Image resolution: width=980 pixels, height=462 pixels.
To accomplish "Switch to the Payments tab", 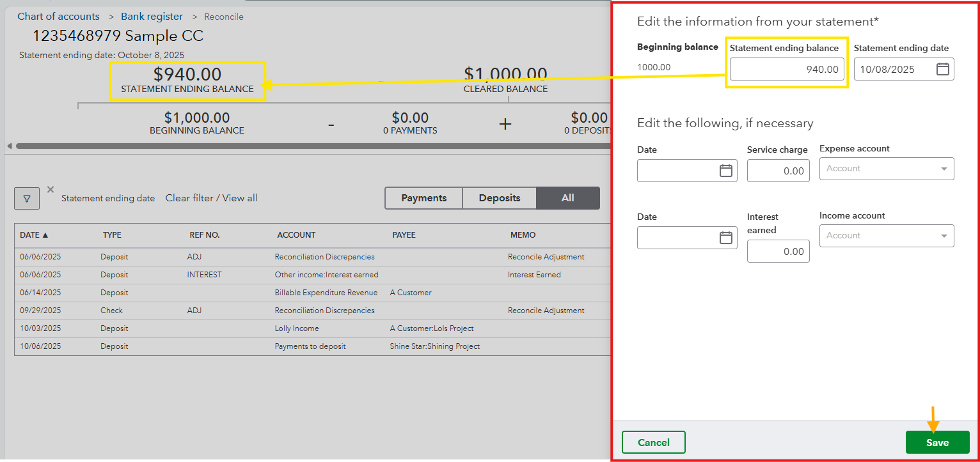I will [423, 198].
